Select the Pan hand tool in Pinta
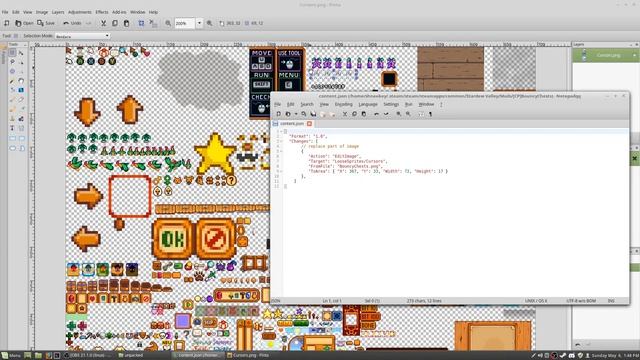 pos(21,81)
